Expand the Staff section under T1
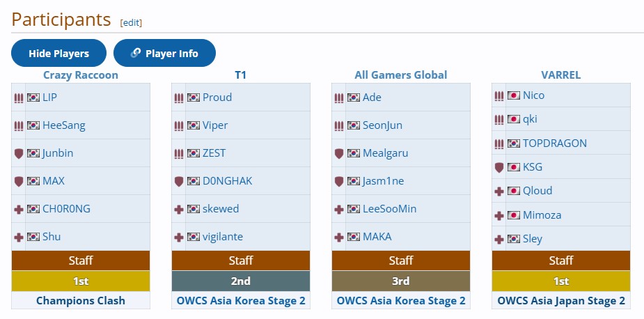Image resolution: width=644 pixels, height=319 pixels. click(241, 260)
